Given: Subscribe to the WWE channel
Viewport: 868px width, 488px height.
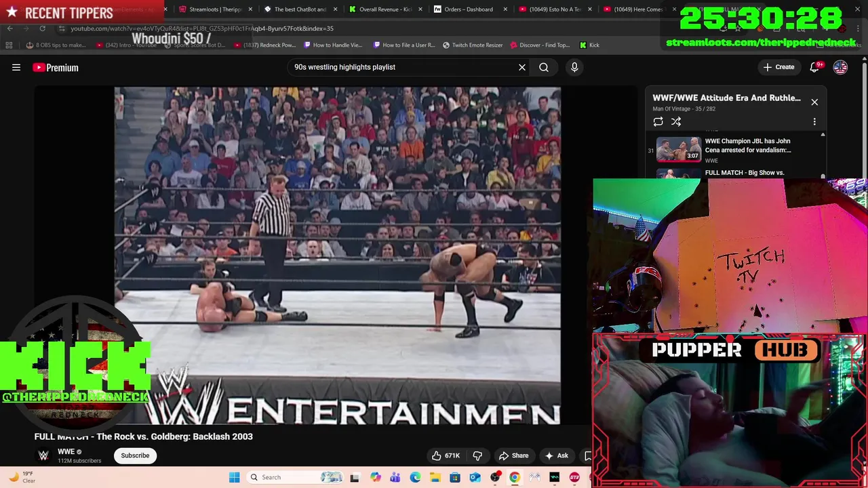Looking at the screenshot, I should [x=135, y=455].
